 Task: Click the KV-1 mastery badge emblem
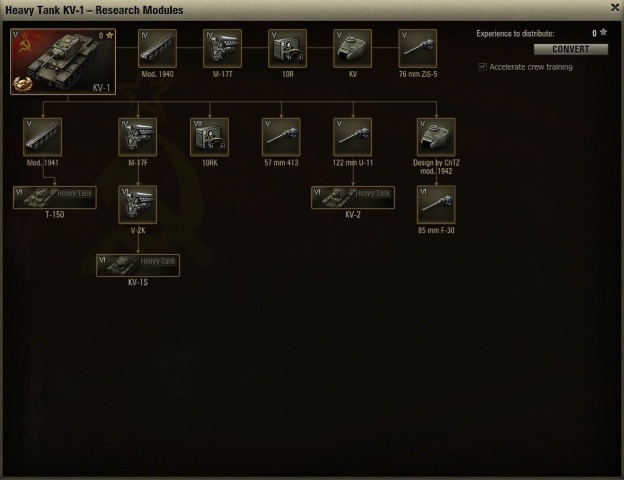[22, 84]
